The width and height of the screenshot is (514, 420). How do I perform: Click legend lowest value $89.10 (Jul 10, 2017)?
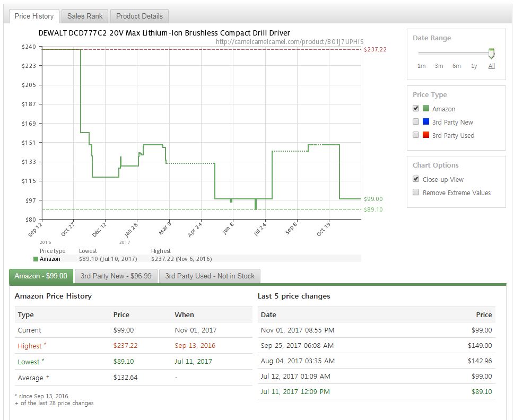(108, 259)
